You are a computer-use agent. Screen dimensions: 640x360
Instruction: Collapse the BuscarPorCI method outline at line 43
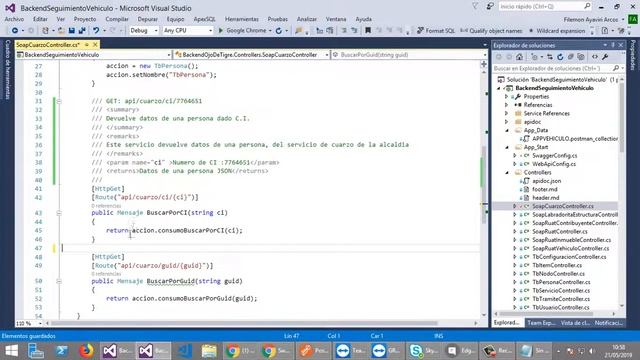pos(59,213)
